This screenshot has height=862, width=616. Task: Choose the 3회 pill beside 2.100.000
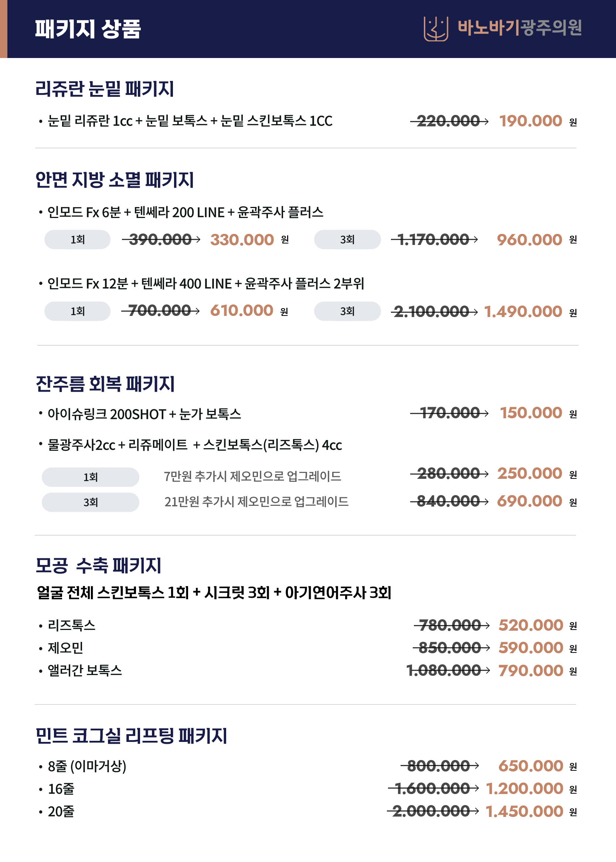tap(347, 311)
